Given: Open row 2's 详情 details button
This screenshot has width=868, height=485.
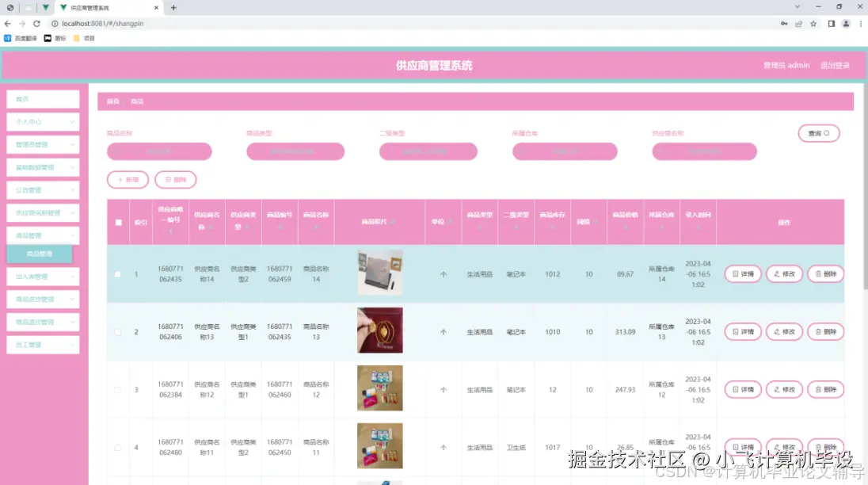Looking at the screenshot, I should point(742,331).
